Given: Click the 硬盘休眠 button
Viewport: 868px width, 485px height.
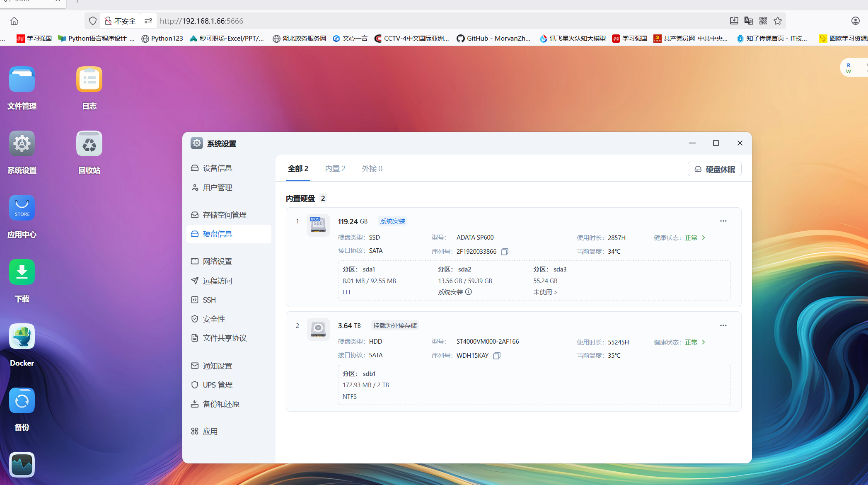Looking at the screenshot, I should 714,169.
